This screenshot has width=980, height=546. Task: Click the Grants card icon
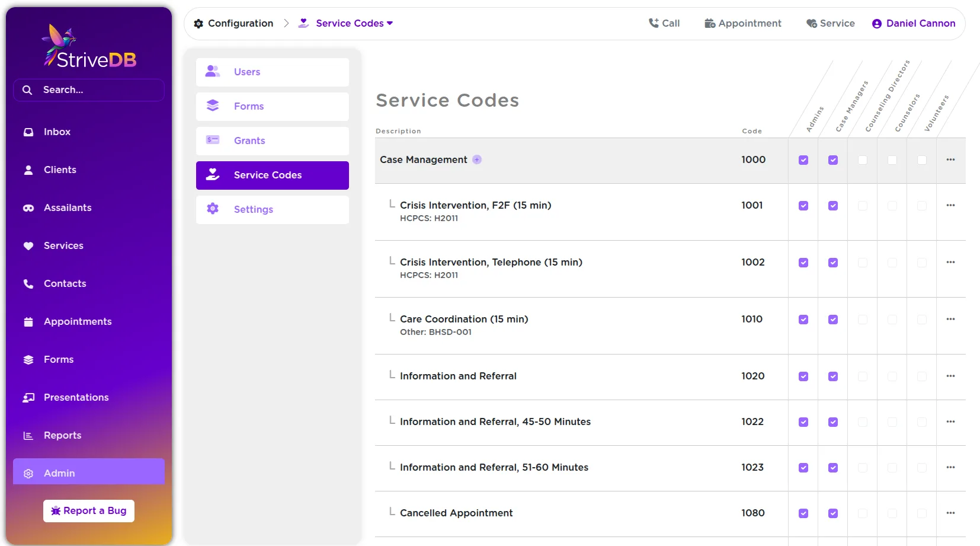[x=212, y=141]
